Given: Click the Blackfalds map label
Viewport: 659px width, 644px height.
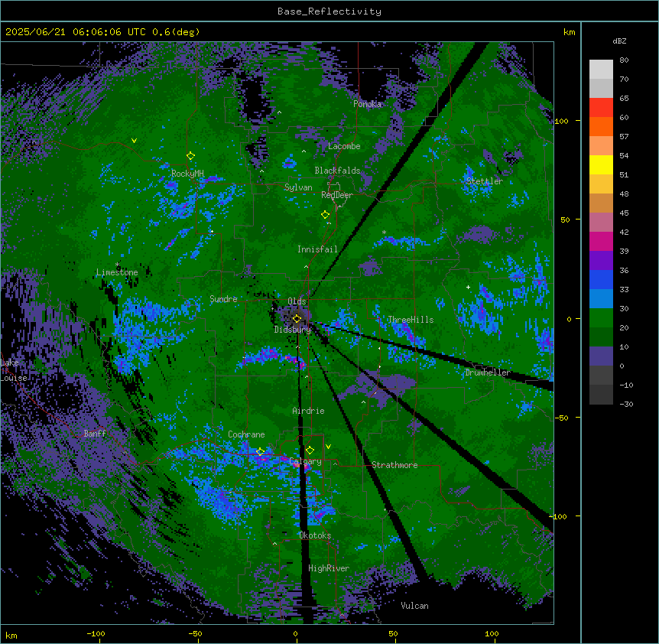Looking at the screenshot, I should [x=337, y=171].
